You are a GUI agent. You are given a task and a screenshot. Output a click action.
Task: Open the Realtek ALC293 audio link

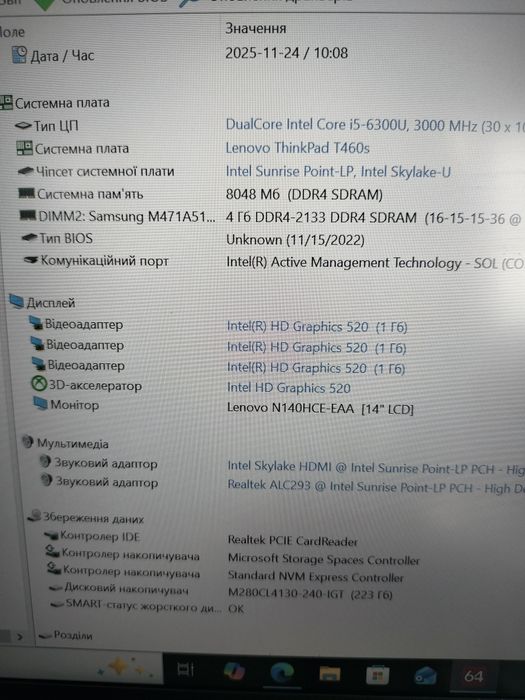[x=376, y=487]
